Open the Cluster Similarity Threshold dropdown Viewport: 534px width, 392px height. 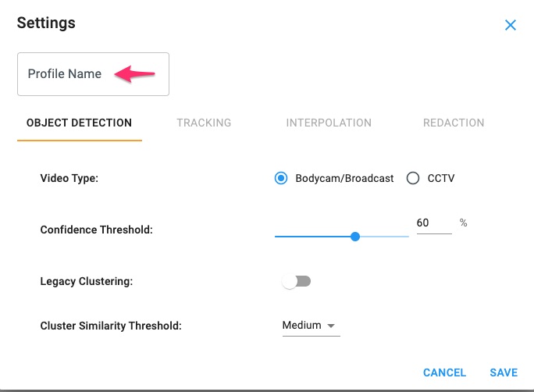(310, 326)
